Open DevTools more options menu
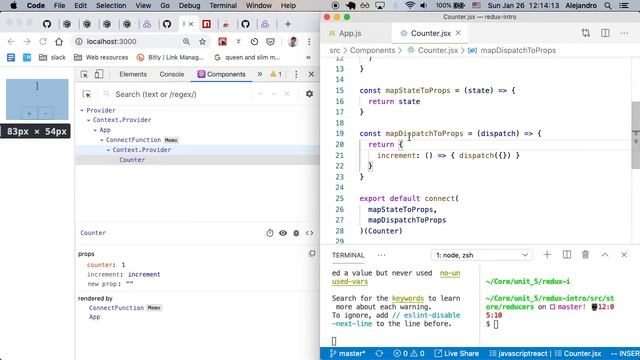Screen dimensions: 640x360 [296, 74]
